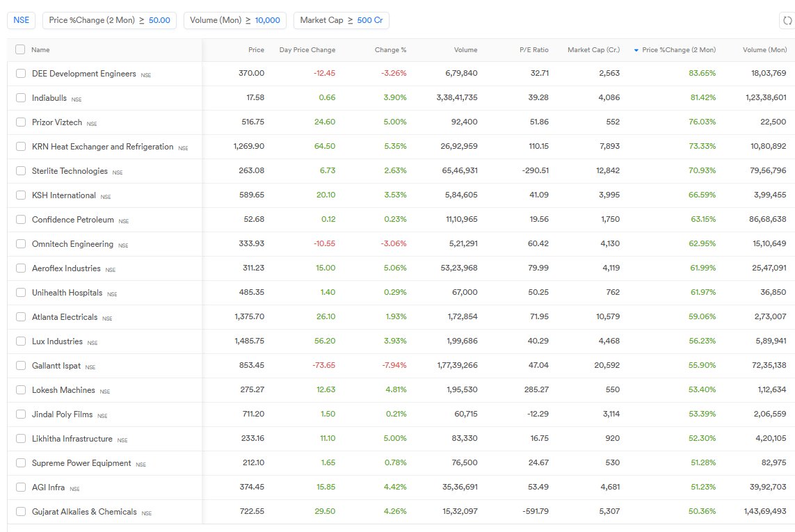
Task: Open Gujarat Alkalies & Chemicals link
Action: click(x=84, y=512)
